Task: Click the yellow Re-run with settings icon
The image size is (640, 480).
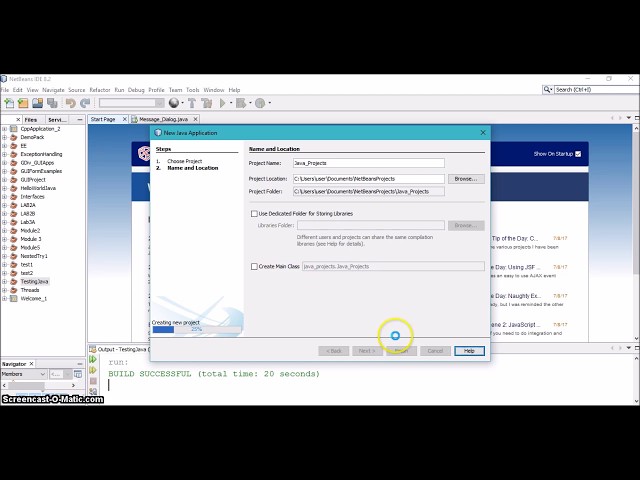Action: 93,370
